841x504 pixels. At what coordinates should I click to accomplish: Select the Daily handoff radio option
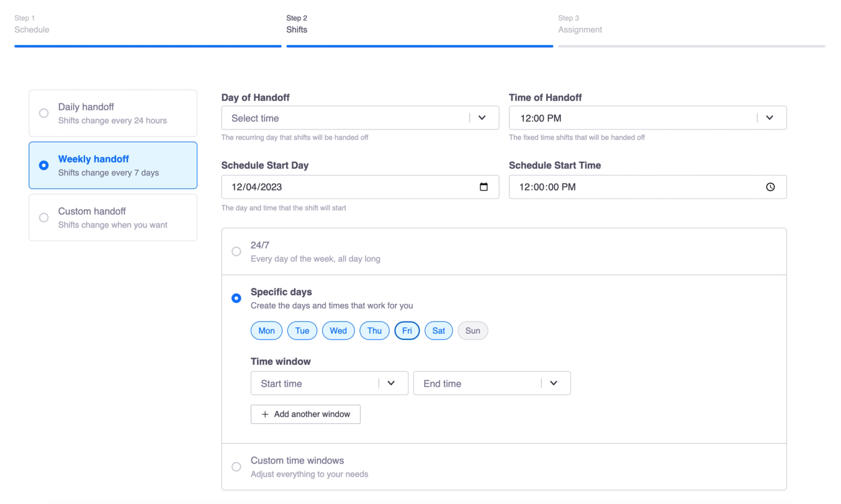(44, 113)
